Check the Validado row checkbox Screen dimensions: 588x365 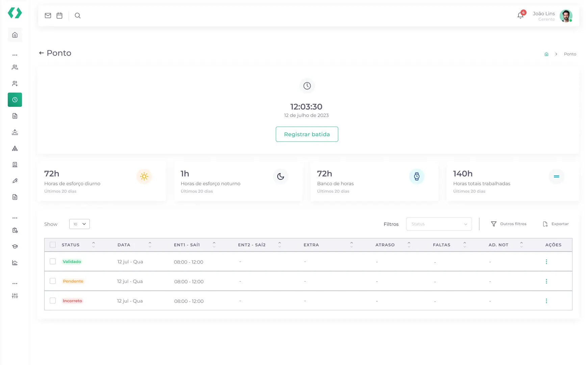[53, 261]
